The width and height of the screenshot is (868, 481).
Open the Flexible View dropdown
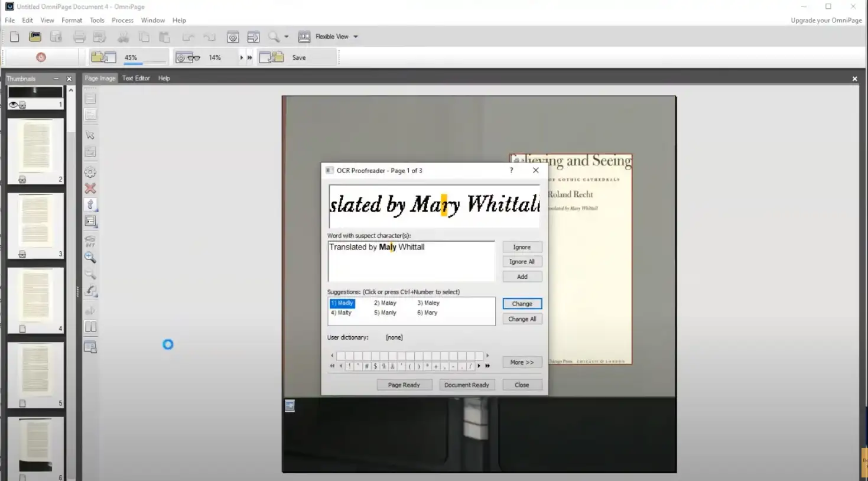pyautogui.click(x=355, y=37)
